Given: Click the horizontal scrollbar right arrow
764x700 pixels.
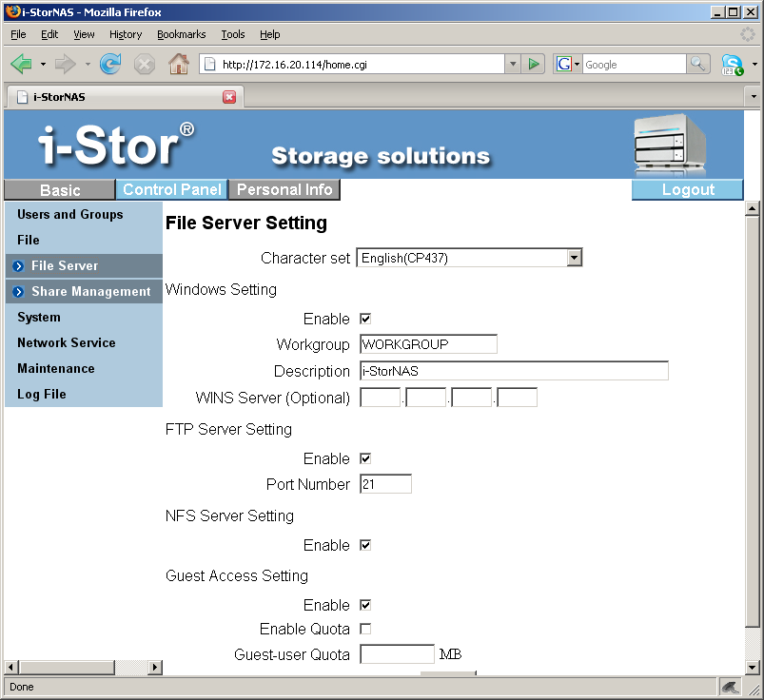Looking at the screenshot, I should (155, 668).
